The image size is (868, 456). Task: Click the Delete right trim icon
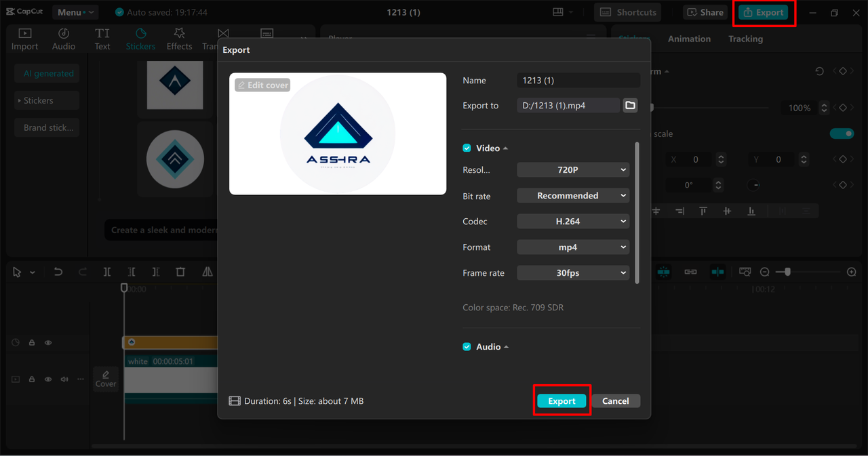pyautogui.click(x=156, y=272)
